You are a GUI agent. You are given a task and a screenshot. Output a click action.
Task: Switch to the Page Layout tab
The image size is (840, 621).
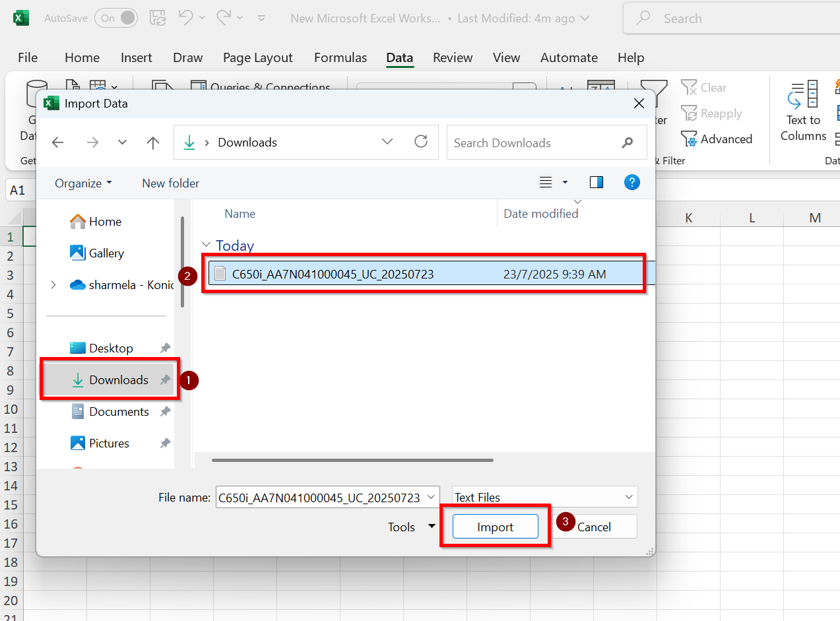point(257,58)
